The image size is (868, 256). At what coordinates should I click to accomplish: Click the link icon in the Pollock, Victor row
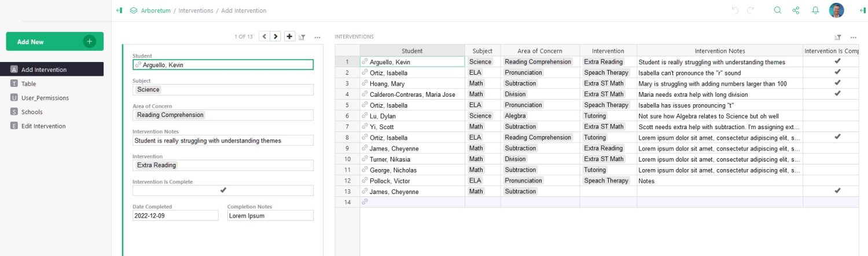coord(365,181)
